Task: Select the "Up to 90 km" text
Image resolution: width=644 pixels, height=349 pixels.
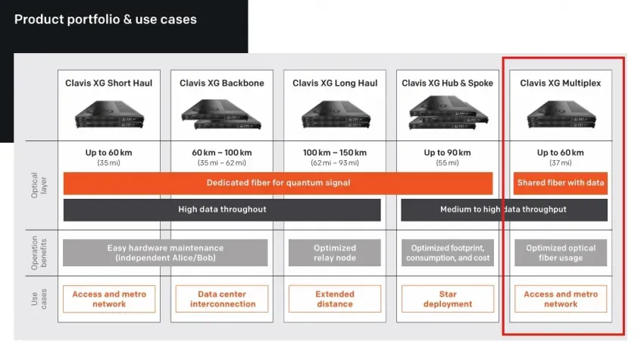Action: [447, 152]
